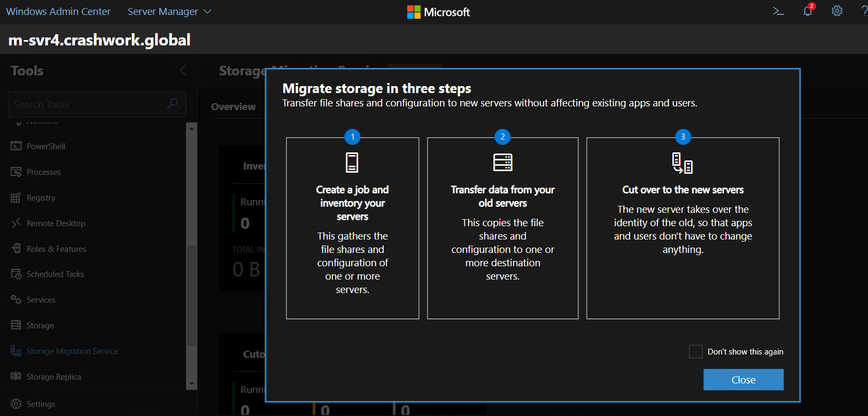Click the tools list scrollbar down arrow
The height and width of the screenshot is (416, 868).
click(x=191, y=384)
